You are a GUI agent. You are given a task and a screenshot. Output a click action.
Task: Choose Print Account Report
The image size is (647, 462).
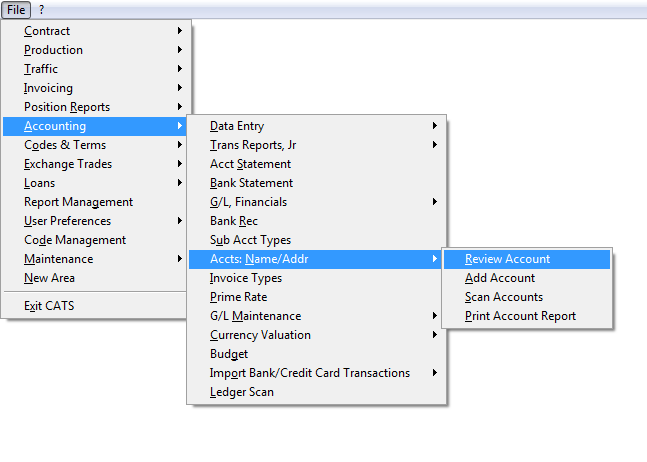[527, 316]
